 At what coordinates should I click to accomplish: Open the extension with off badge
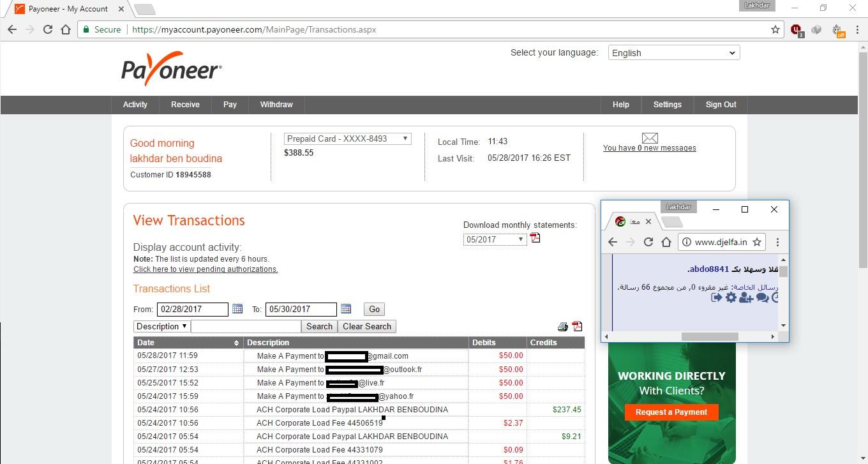[838, 30]
